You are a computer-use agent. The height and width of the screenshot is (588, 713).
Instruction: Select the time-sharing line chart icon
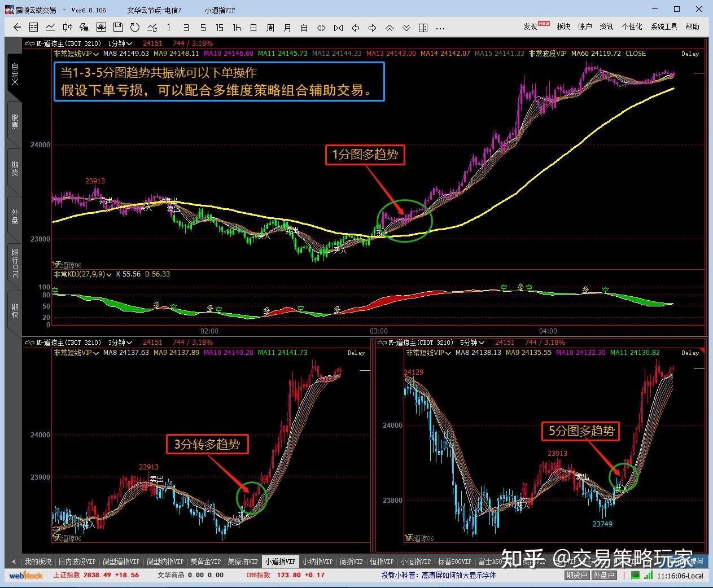point(51,27)
